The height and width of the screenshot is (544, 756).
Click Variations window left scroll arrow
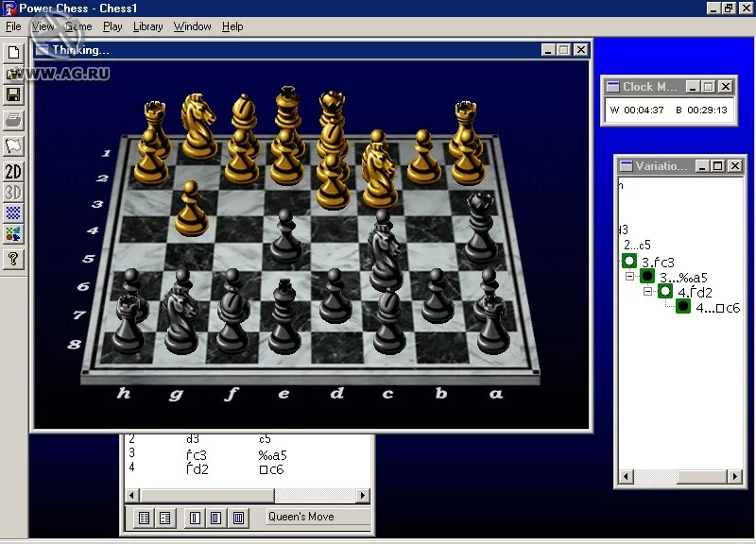[626, 477]
